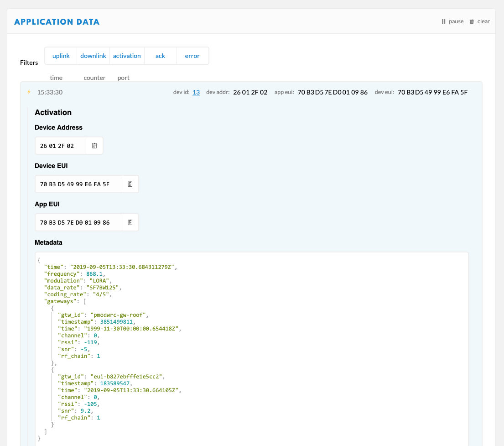Select the App EUI value field
504x446 pixels.
(x=78, y=222)
